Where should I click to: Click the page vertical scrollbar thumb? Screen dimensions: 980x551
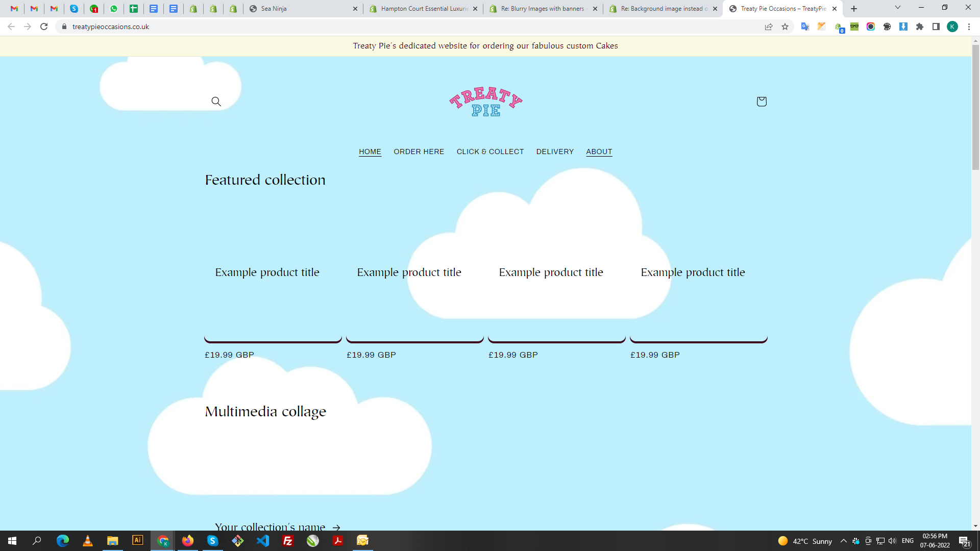[x=975, y=107]
